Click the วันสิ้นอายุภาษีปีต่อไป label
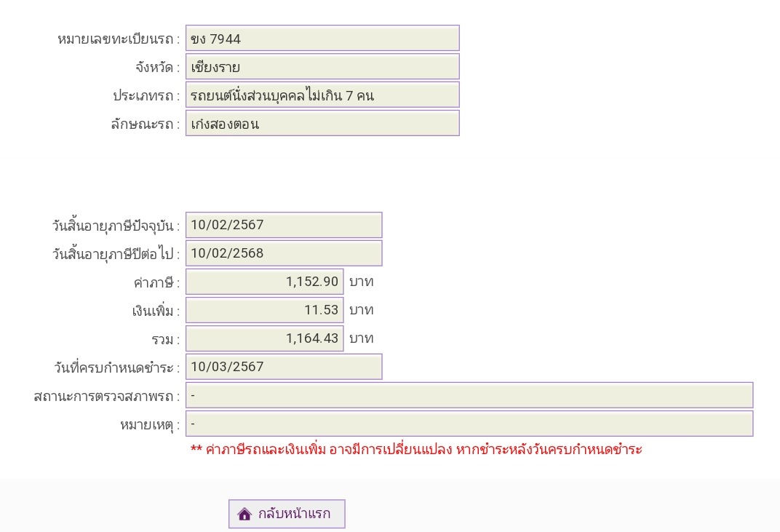 116,254
